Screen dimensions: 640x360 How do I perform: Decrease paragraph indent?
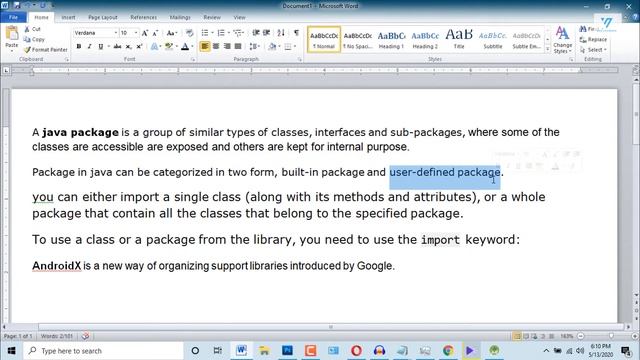[x=256, y=33]
